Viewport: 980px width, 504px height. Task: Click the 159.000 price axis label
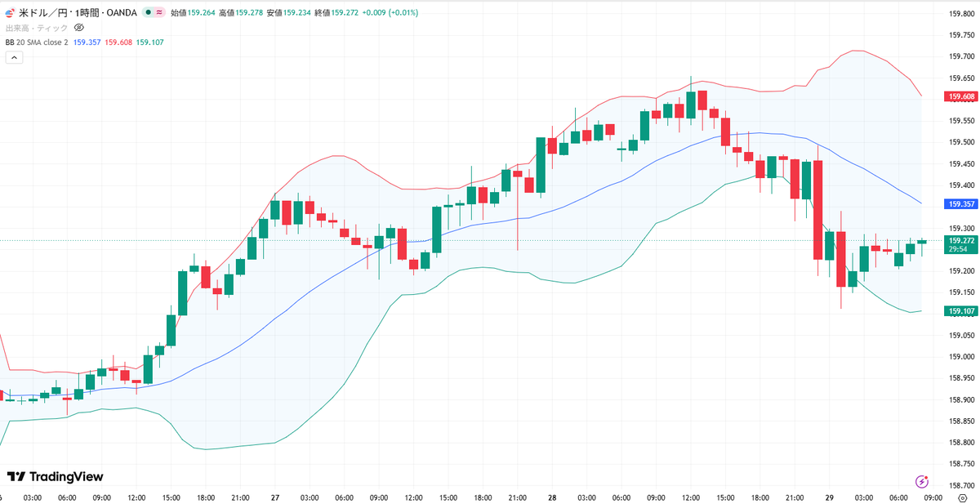[961, 356]
